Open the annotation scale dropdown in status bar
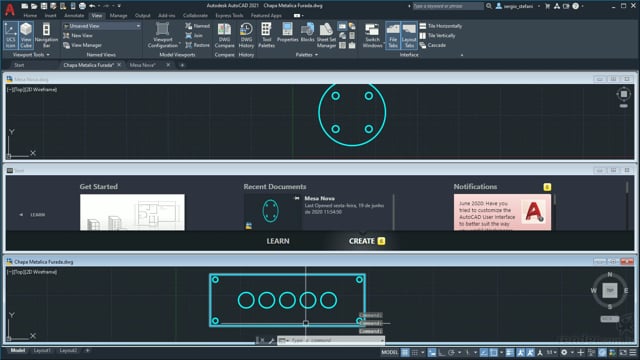 tap(551, 352)
